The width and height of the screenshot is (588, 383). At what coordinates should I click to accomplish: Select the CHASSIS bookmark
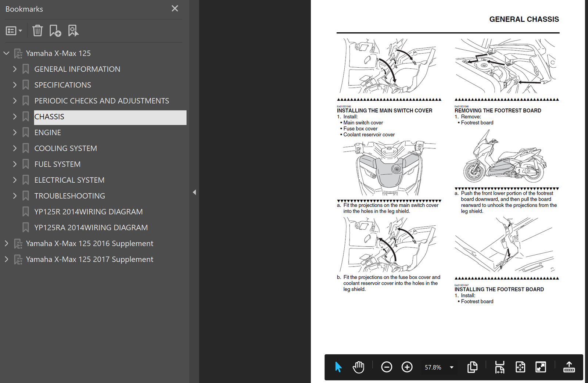110,117
